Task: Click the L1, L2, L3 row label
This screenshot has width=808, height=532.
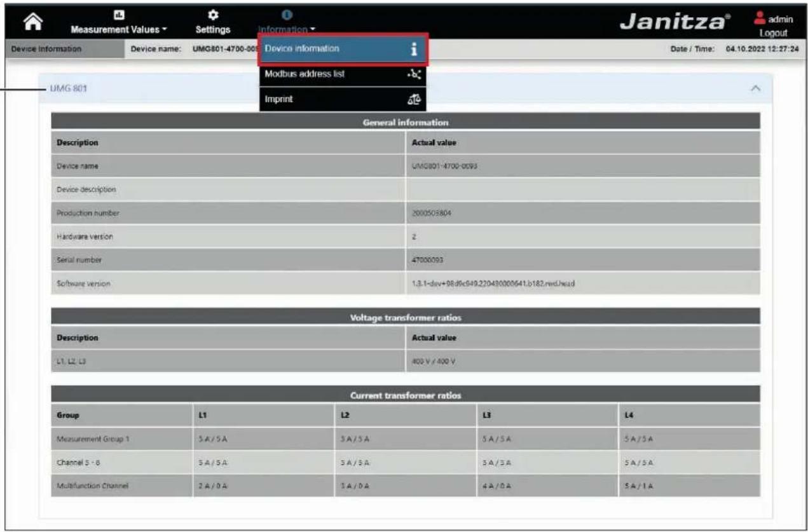Action: coord(71,360)
